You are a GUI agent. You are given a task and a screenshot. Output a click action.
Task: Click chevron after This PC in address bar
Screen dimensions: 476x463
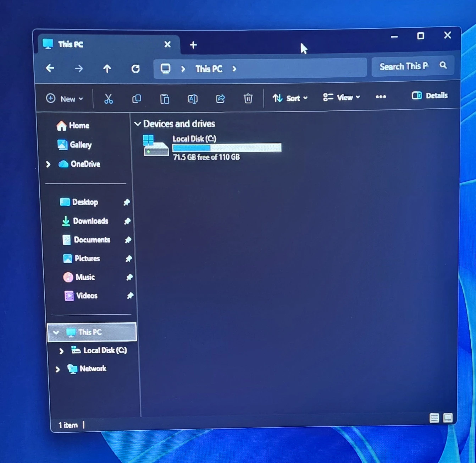(x=234, y=69)
